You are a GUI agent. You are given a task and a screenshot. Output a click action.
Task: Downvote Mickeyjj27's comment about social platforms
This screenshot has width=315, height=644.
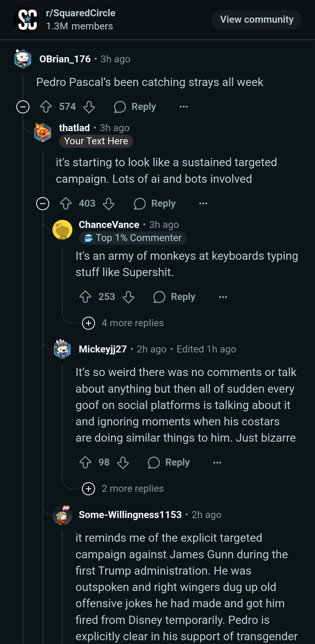[x=123, y=462]
